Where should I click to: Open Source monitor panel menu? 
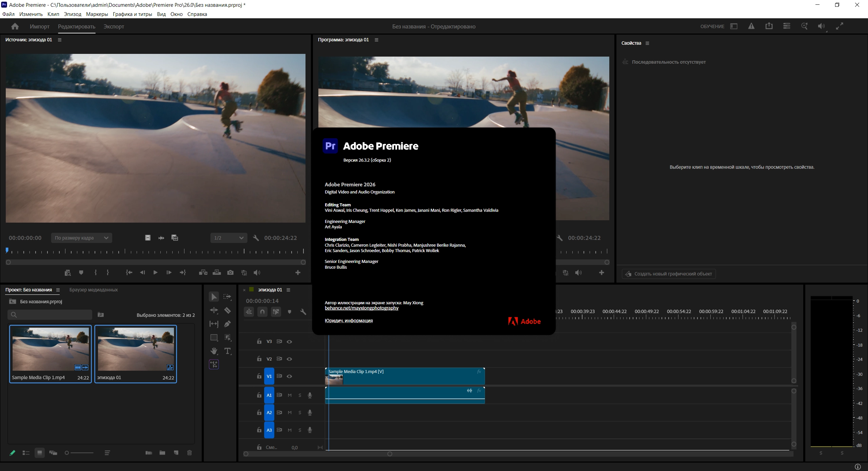point(60,40)
